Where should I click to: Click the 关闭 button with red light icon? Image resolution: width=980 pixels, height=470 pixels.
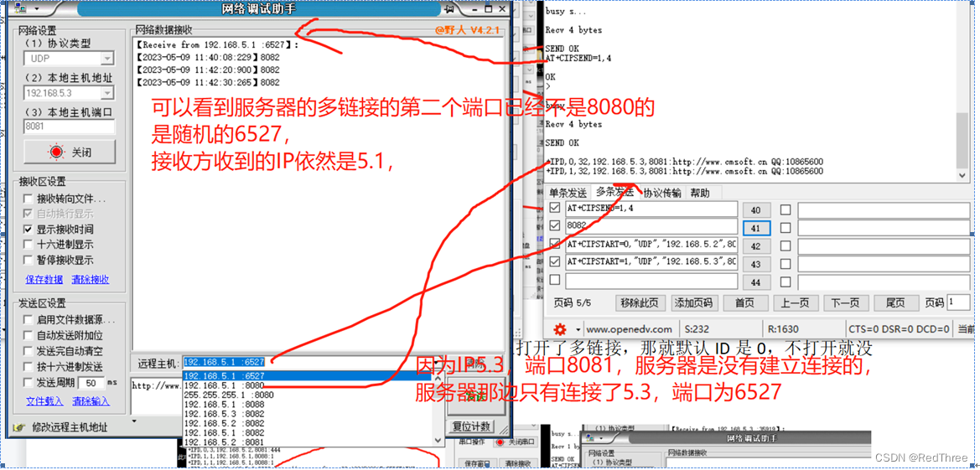[x=70, y=152]
